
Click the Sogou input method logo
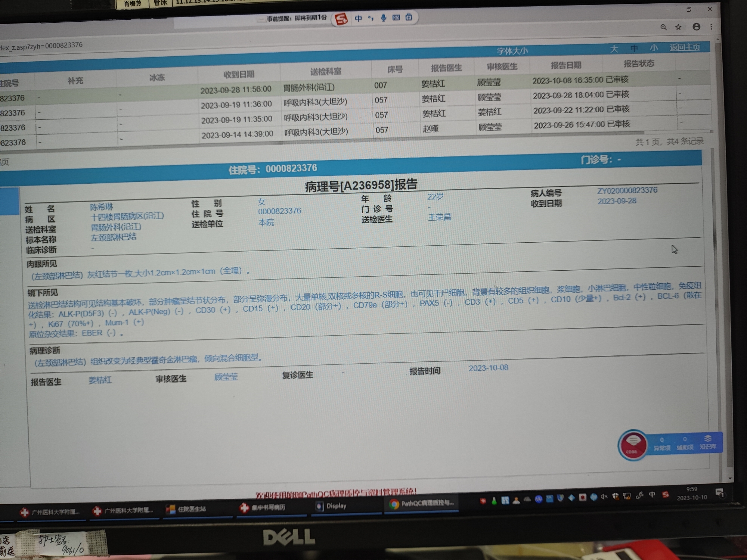click(341, 19)
